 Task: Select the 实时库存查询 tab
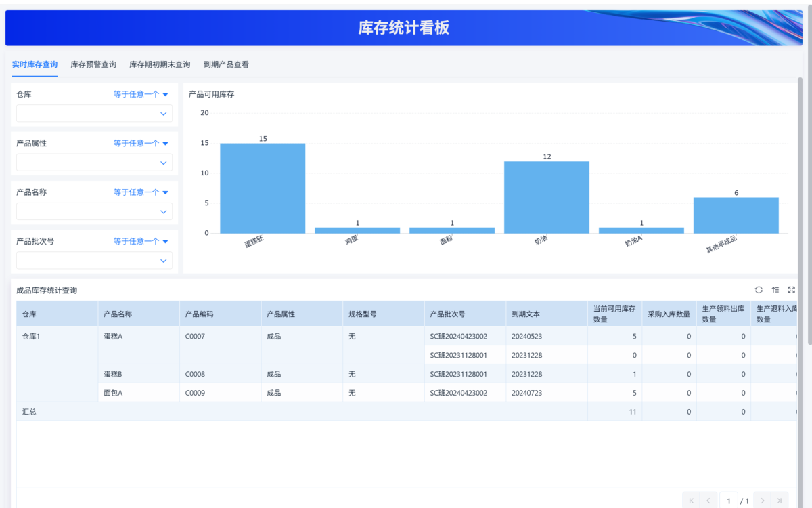tap(35, 65)
